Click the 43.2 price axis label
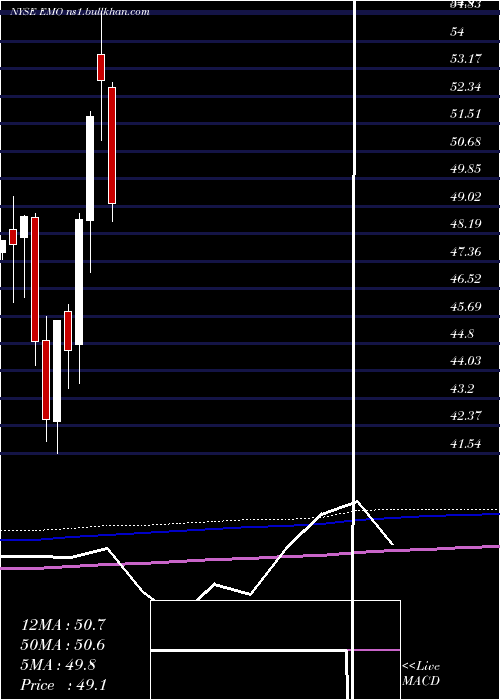 (x=462, y=388)
